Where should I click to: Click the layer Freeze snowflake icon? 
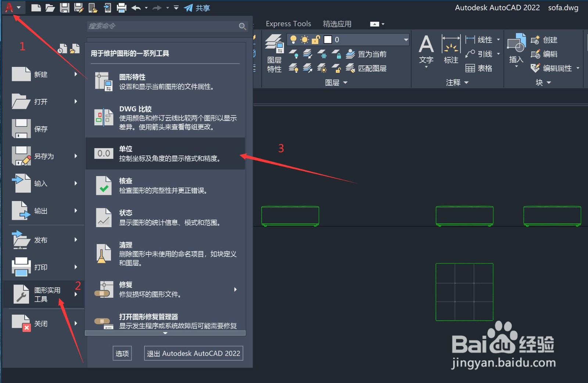point(322,54)
